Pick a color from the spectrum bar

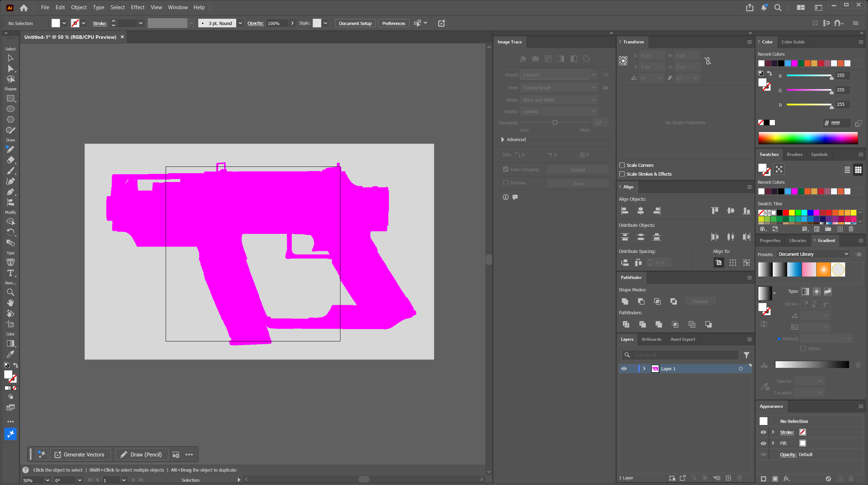(808, 138)
